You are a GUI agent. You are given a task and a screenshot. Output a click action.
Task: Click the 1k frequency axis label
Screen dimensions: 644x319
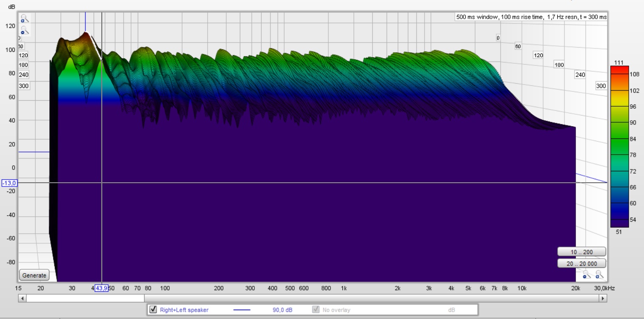tap(344, 288)
